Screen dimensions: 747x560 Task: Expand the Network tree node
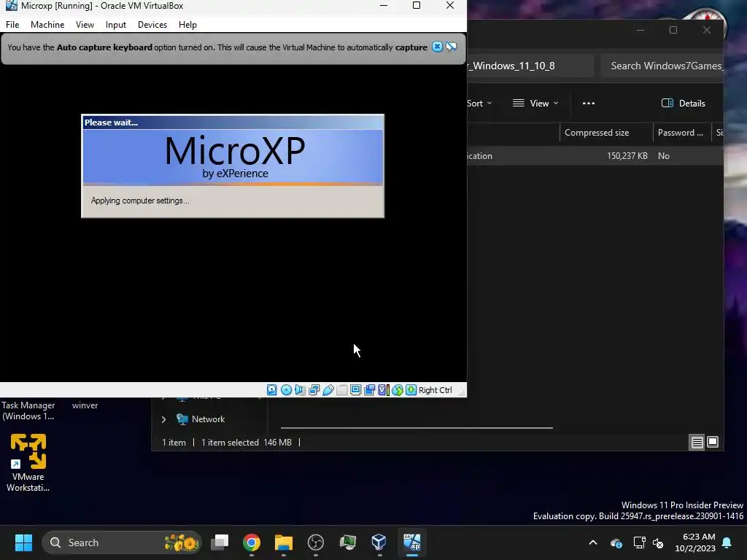pyautogui.click(x=163, y=419)
